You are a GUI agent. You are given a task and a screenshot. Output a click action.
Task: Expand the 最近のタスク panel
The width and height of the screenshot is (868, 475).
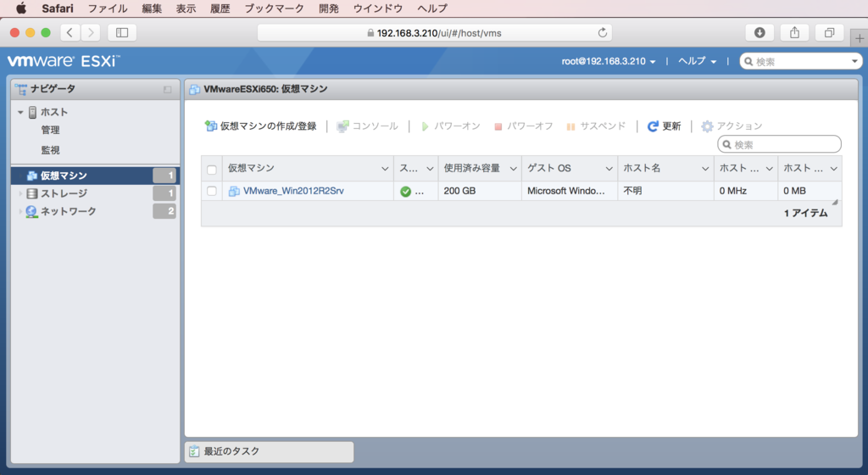point(269,452)
